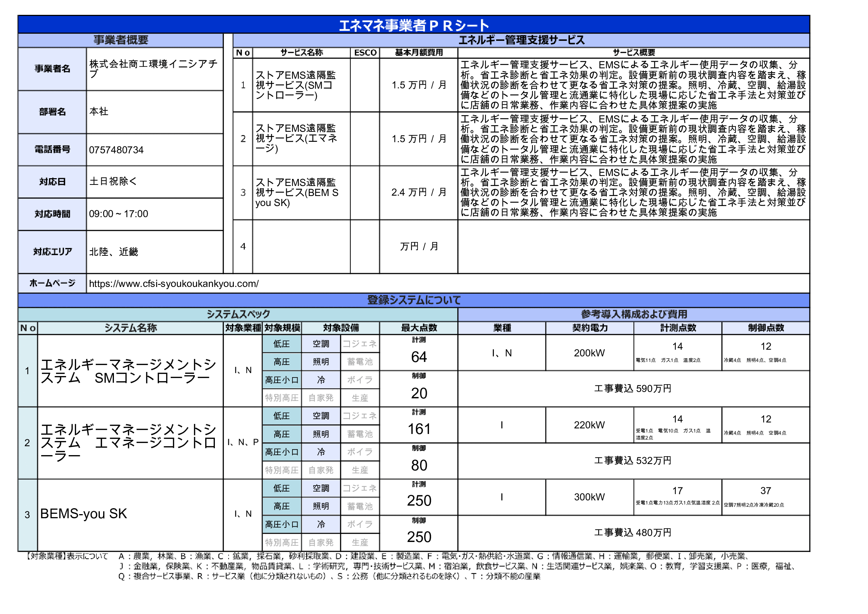868x614 pixels.
Task: Click the 対応エリア label
Action: tap(52, 252)
